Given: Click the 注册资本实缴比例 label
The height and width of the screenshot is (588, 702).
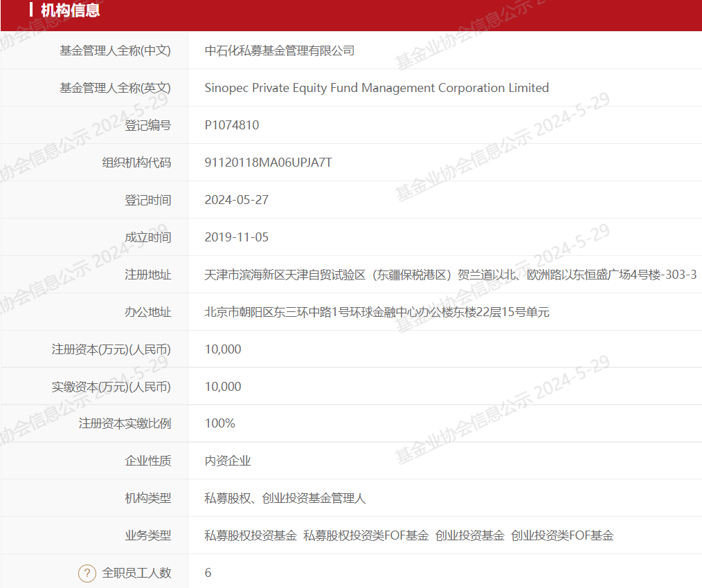Looking at the screenshot, I should click(x=125, y=423).
